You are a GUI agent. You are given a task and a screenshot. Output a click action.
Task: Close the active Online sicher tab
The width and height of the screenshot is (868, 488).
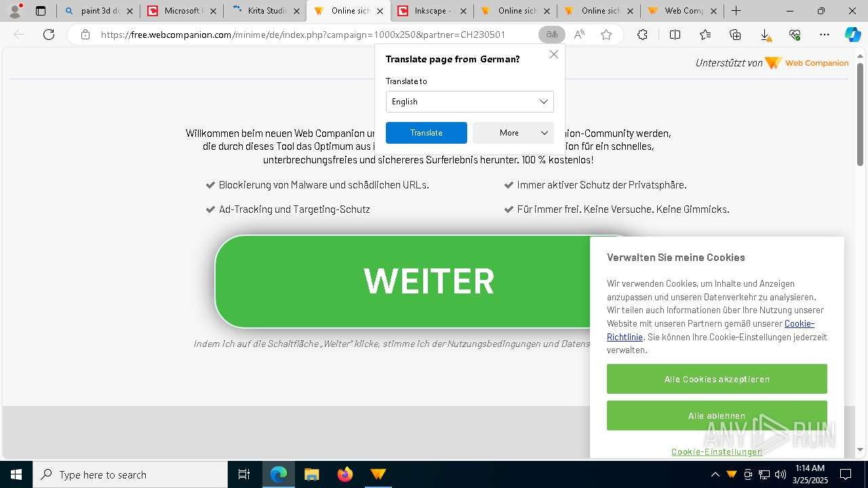coord(380,11)
